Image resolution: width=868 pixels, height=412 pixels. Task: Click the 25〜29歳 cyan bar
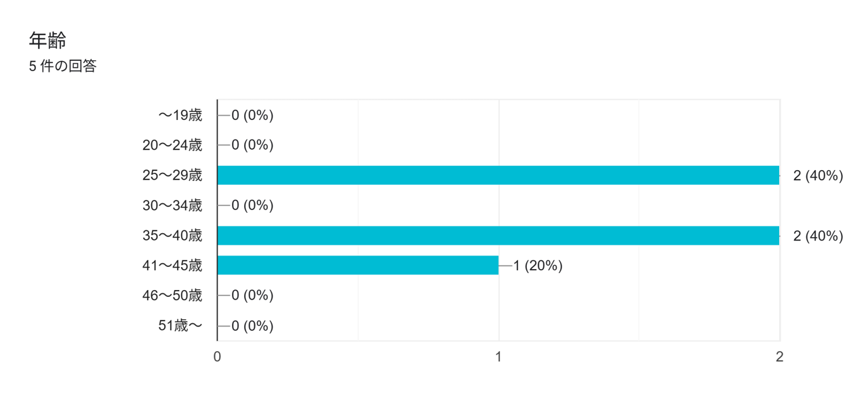tap(498, 176)
